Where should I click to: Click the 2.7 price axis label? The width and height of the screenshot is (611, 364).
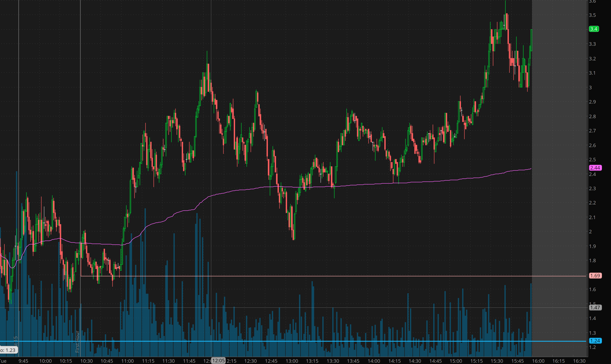(x=592, y=131)
